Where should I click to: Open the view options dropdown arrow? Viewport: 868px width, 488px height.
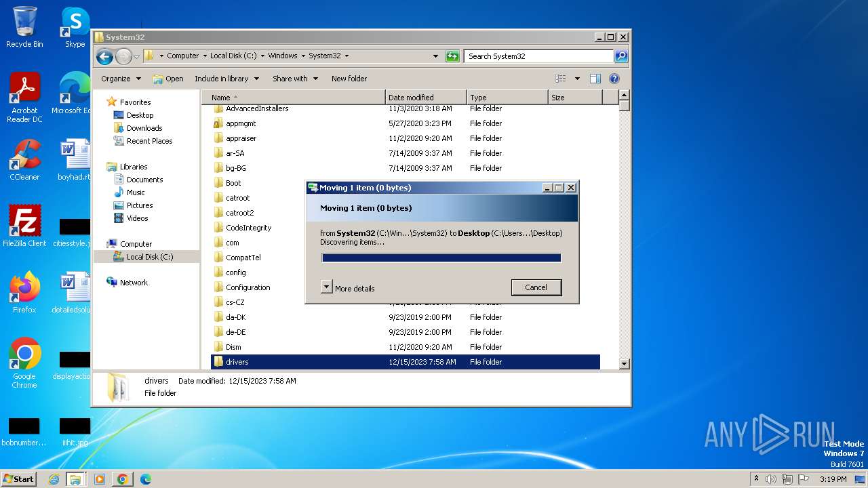[577, 79]
